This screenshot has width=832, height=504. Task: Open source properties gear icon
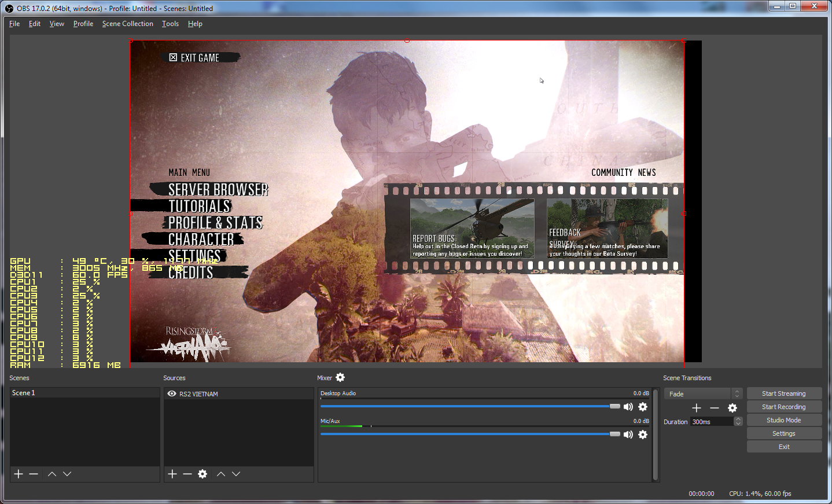[x=203, y=474]
